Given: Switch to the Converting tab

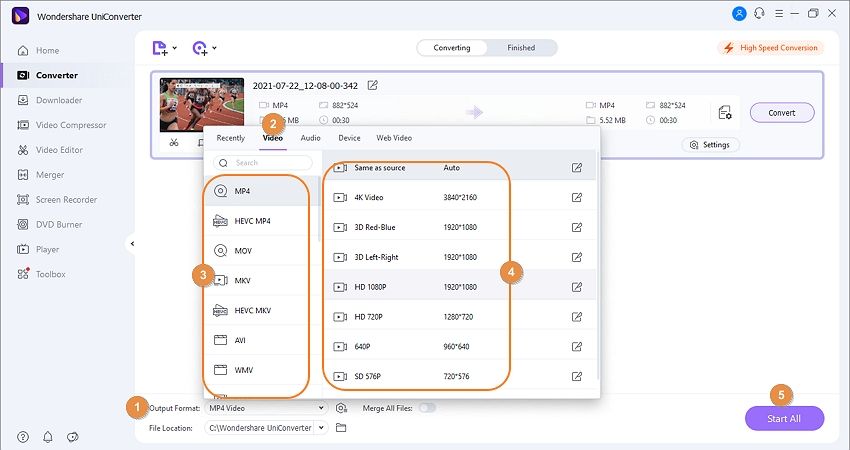Looking at the screenshot, I should (452, 48).
